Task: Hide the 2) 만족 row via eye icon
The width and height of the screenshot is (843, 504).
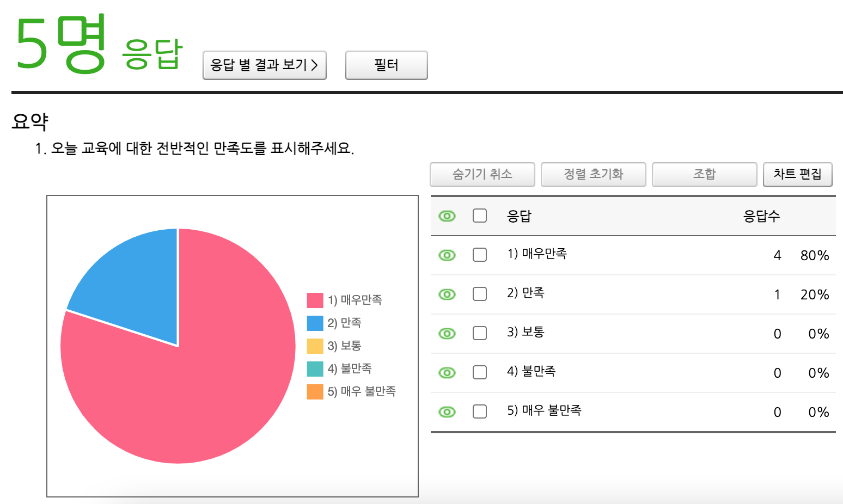Action: pos(447,294)
